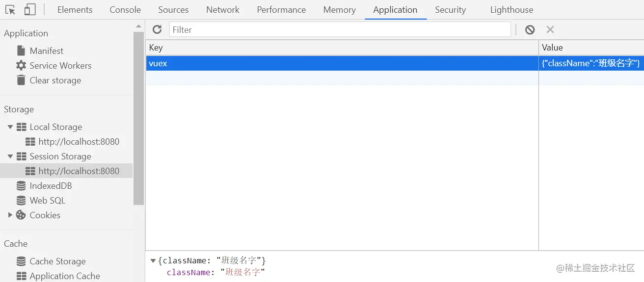Click the clear all entries icon

530,29
